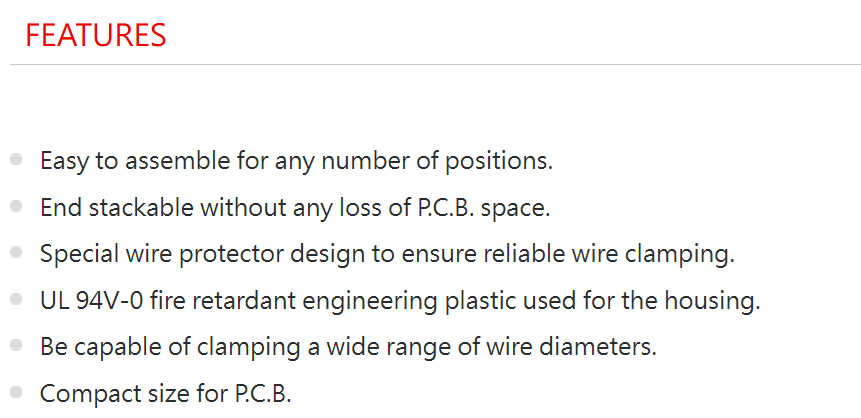Click the 'Easy to assemble' feature text
Viewport: 861px width, 418px height.
(x=297, y=161)
